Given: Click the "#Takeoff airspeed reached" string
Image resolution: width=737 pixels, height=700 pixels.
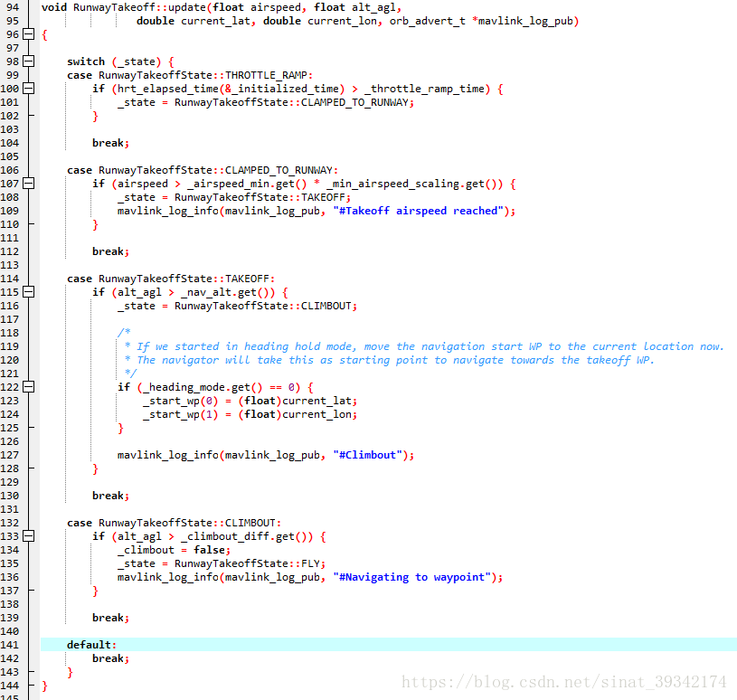Looking at the screenshot, I should pyautogui.click(x=418, y=211).
